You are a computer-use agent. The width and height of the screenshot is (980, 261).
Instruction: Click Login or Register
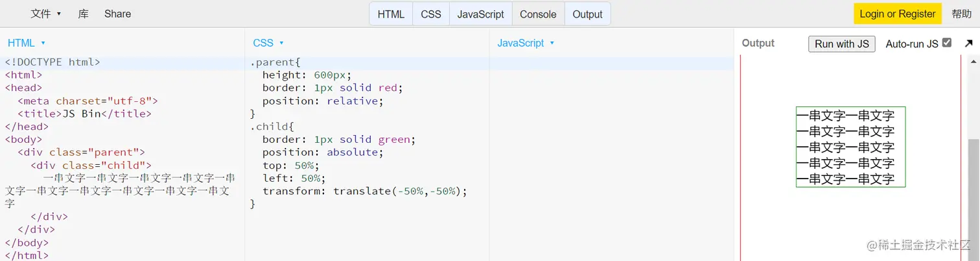[x=897, y=14]
